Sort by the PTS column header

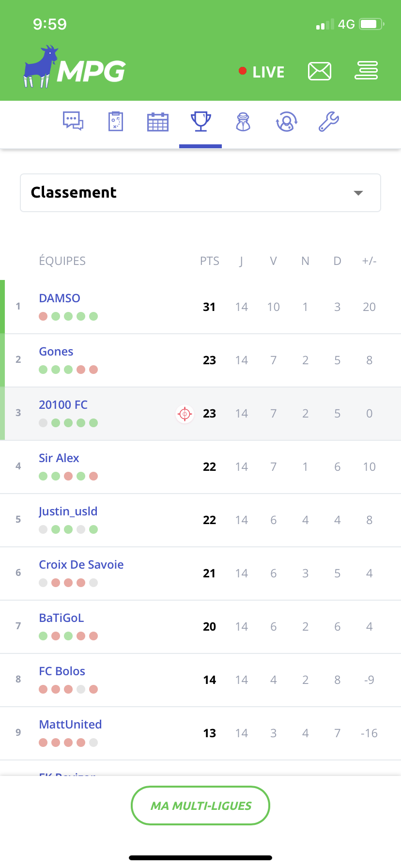point(210,261)
